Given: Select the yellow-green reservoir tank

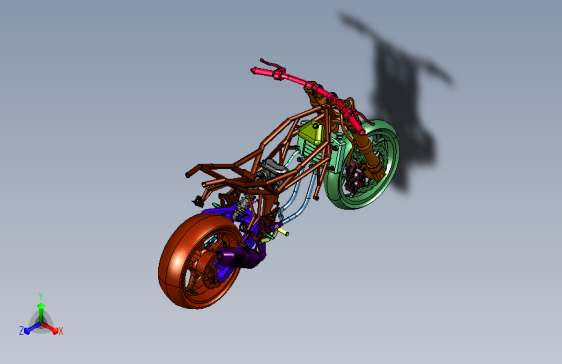Looking at the screenshot, I should point(311,133).
